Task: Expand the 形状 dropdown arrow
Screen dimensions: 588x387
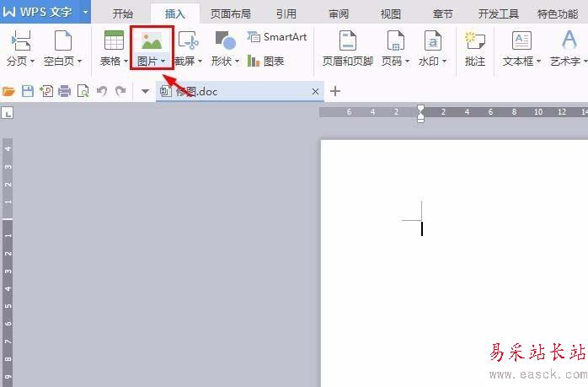Action: [x=237, y=62]
